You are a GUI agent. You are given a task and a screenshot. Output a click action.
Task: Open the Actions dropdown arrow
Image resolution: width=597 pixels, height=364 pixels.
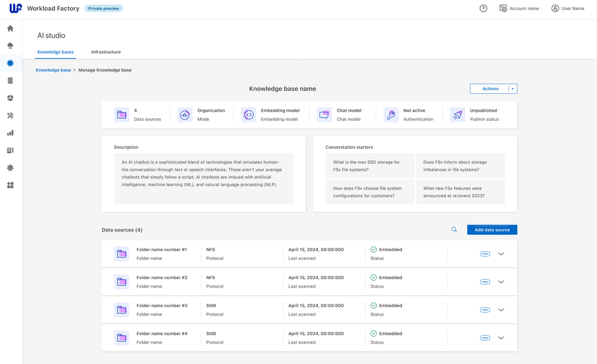pos(513,88)
